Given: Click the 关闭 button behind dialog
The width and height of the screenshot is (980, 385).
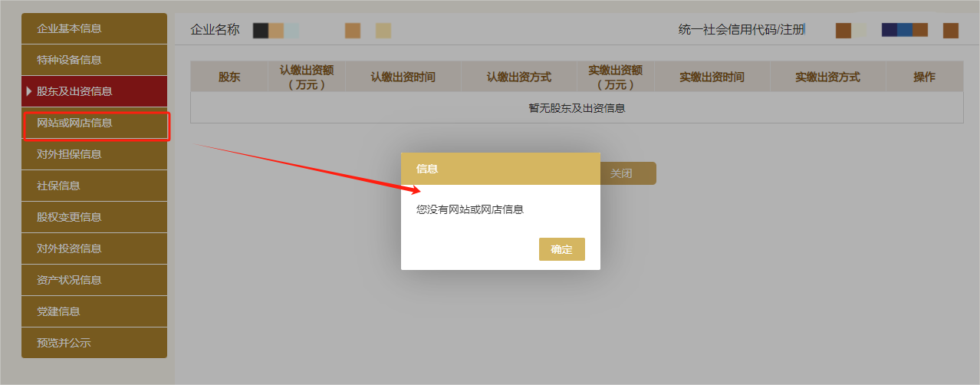Looking at the screenshot, I should 627,173.
